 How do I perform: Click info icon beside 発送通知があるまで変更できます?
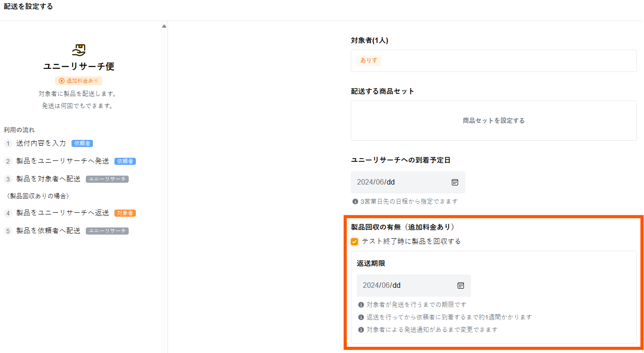click(361, 330)
